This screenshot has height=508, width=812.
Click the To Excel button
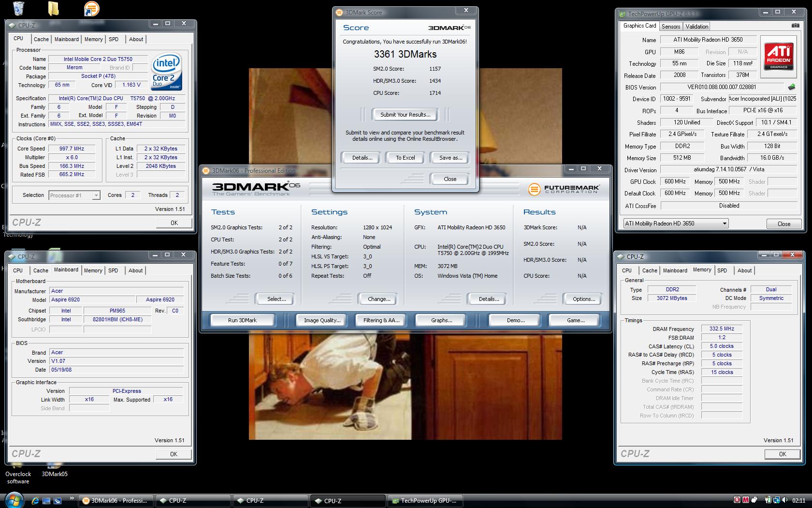405,158
